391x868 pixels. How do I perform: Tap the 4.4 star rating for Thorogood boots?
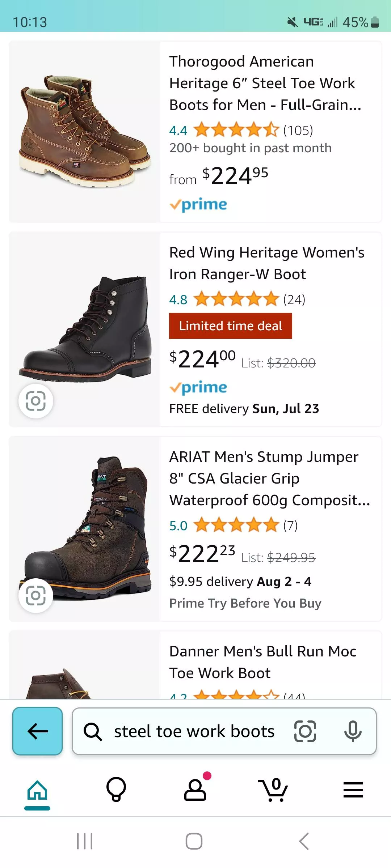pos(241,130)
